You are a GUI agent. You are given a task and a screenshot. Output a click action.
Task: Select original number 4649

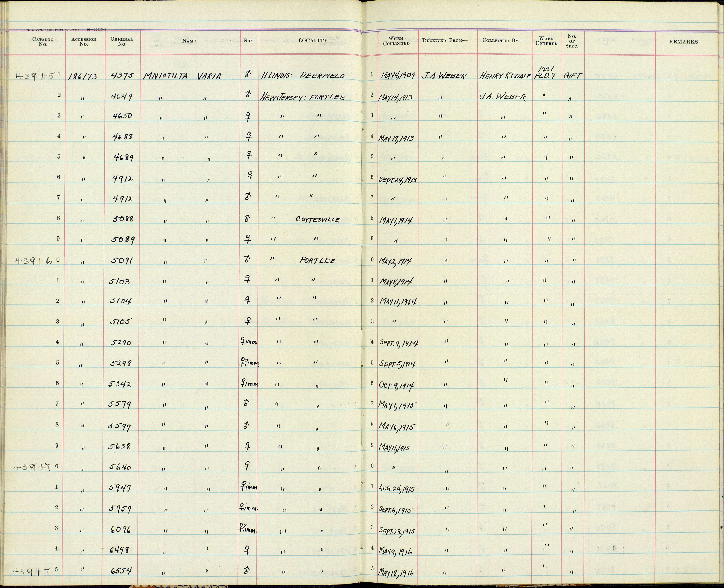click(x=121, y=97)
